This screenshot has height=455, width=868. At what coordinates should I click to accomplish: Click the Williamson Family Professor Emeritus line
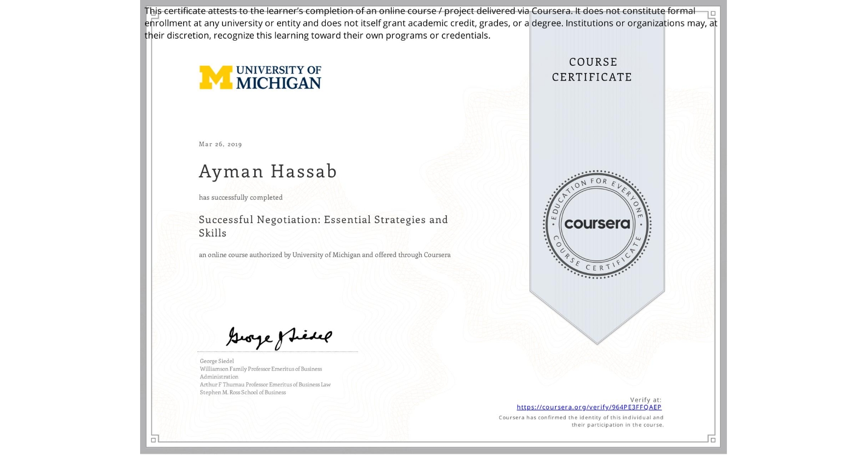pyautogui.click(x=261, y=373)
